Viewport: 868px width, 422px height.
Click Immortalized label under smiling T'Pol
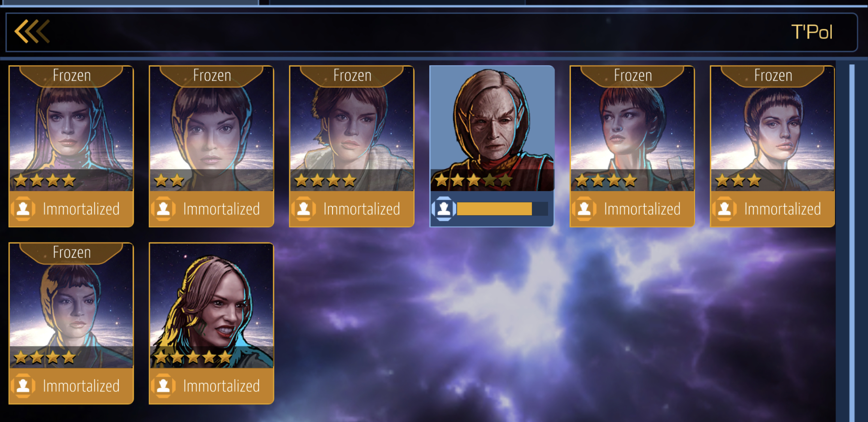point(221,386)
